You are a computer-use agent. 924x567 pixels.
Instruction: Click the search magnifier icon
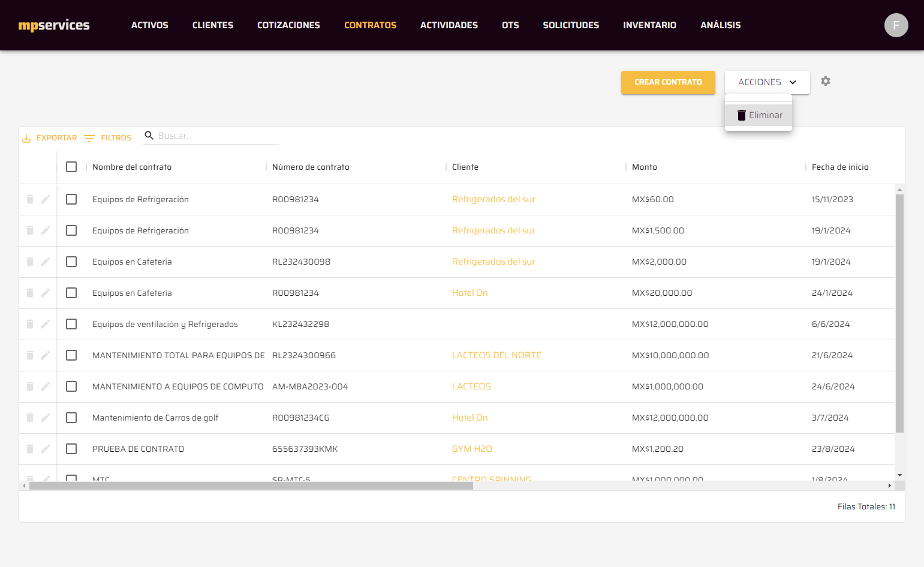[149, 136]
